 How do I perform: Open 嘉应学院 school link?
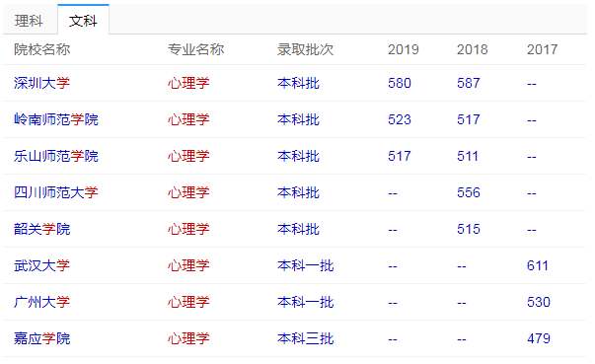[x=42, y=338]
